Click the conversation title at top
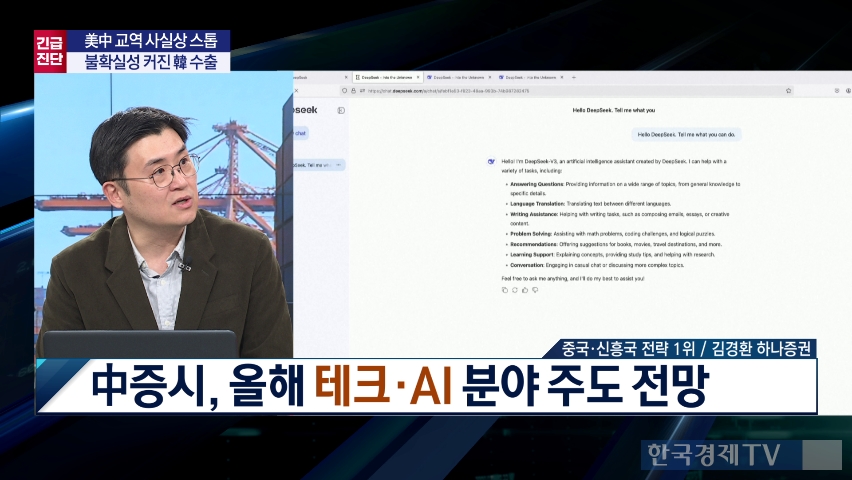 [x=614, y=110]
